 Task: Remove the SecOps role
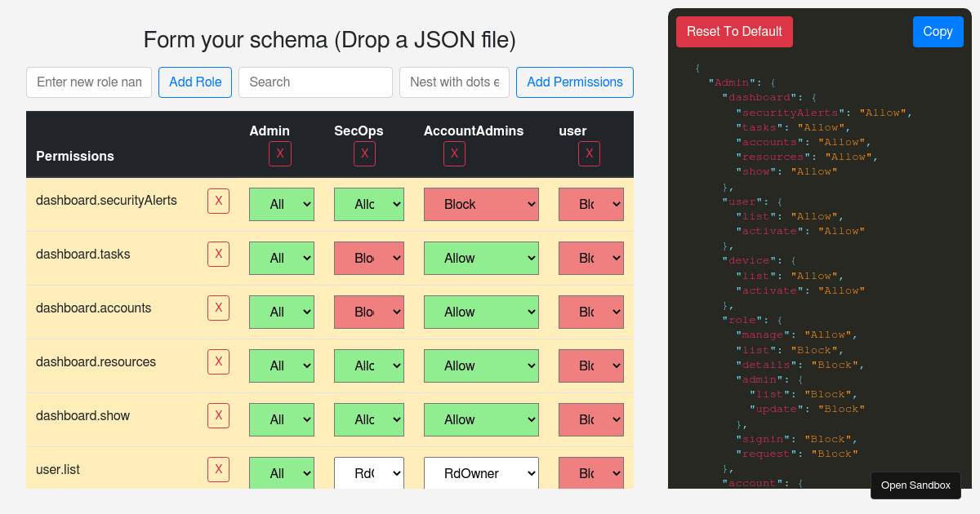click(x=364, y=153)
